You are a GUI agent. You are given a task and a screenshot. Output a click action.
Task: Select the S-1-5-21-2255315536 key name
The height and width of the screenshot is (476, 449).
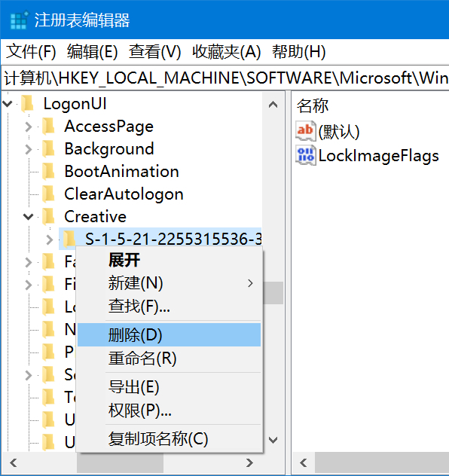[x=173, y=240]
